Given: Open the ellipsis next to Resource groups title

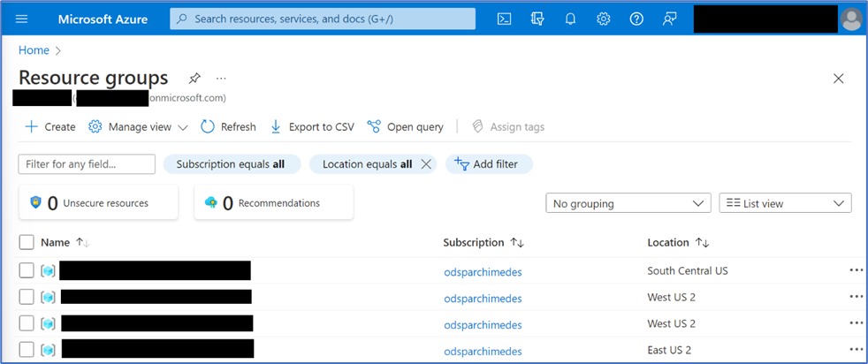Looking at the screenshot, I should [222, 78].
